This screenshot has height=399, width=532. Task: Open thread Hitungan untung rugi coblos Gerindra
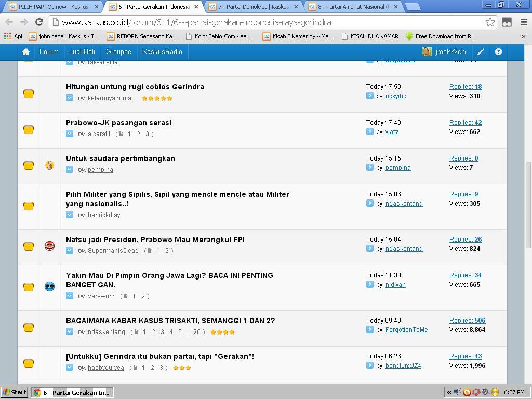click(x=135, y=87)
